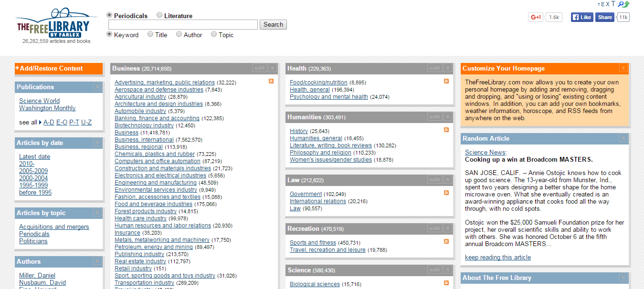Close the Customize Your Homepage box
The height and width of the screenshot is (289, 644).
(x=623, y=68)
